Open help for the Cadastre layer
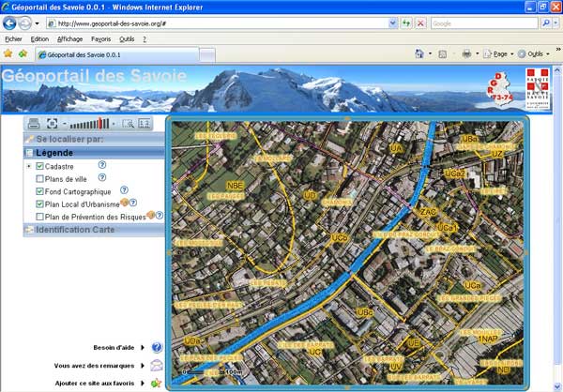The height and width of the screenshot is (392, 563). (x=102, y=165)
